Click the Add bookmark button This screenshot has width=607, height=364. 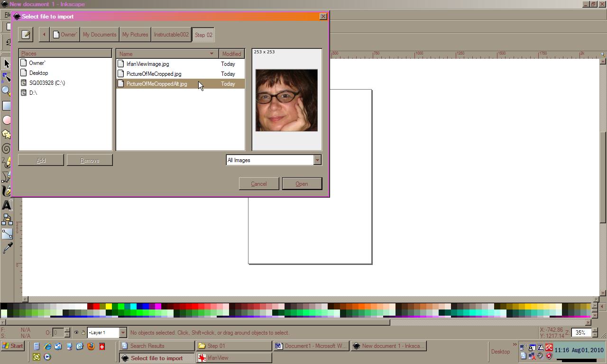(41, 160)
